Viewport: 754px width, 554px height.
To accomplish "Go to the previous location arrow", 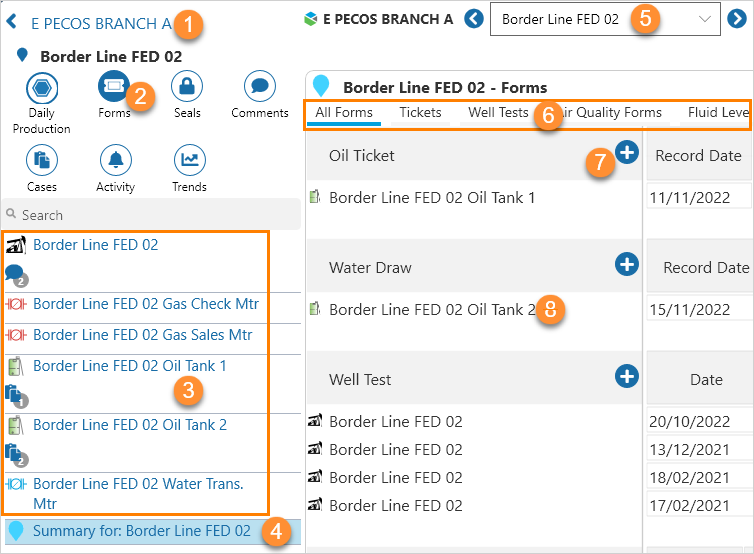I will click(474, 19).
